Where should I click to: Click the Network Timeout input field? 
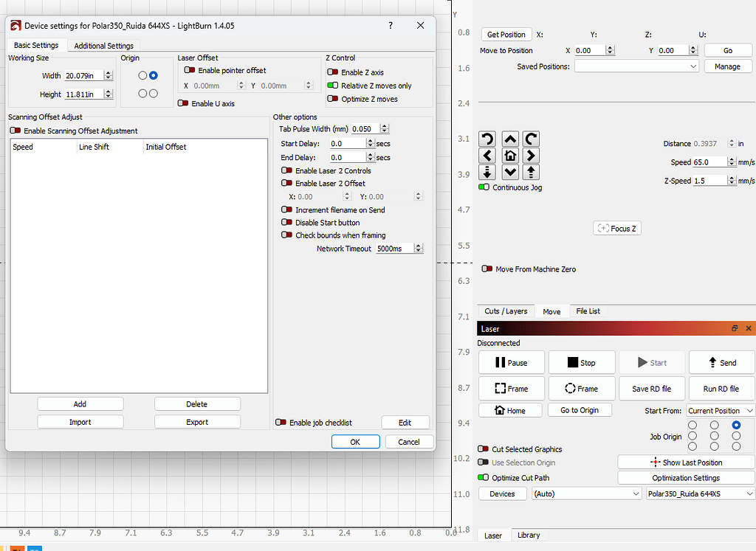pyautogui.click(x=394, y=249)
